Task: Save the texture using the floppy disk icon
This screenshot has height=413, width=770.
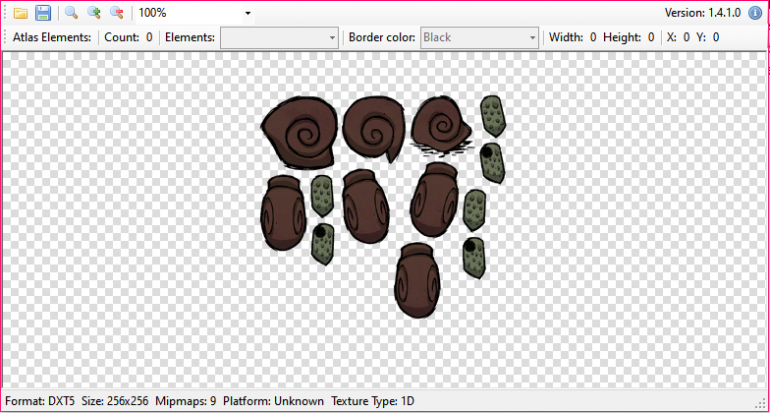Action: pos(43,13)
